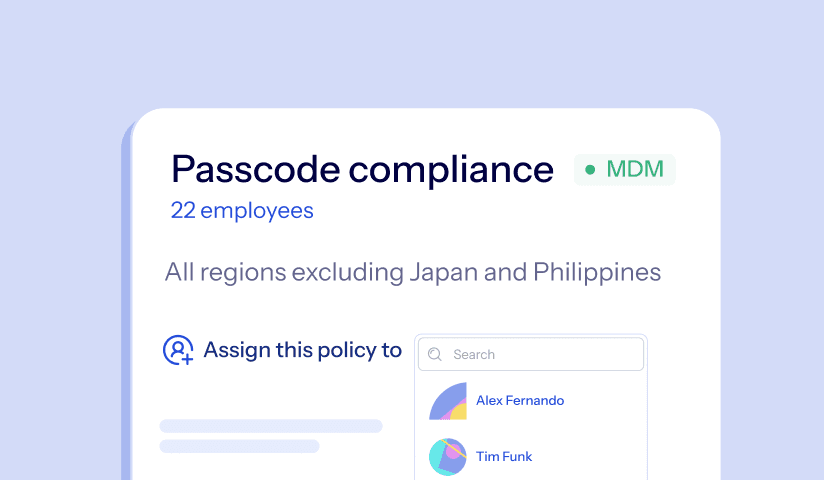The image size is (824, 480).
Task: Select Alex Fernando's avatar picture
Action: point(448,401)
